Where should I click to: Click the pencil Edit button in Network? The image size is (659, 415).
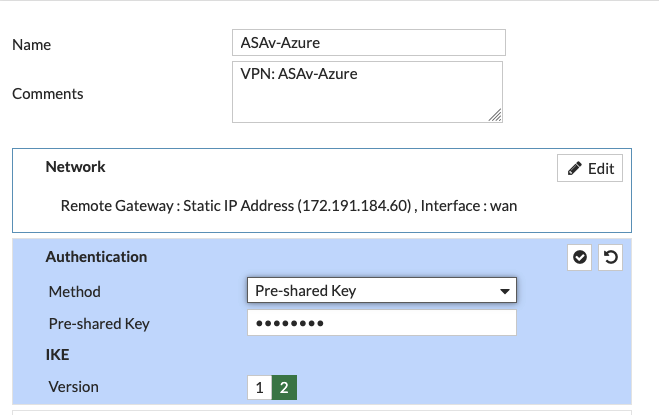pos(590,168)
